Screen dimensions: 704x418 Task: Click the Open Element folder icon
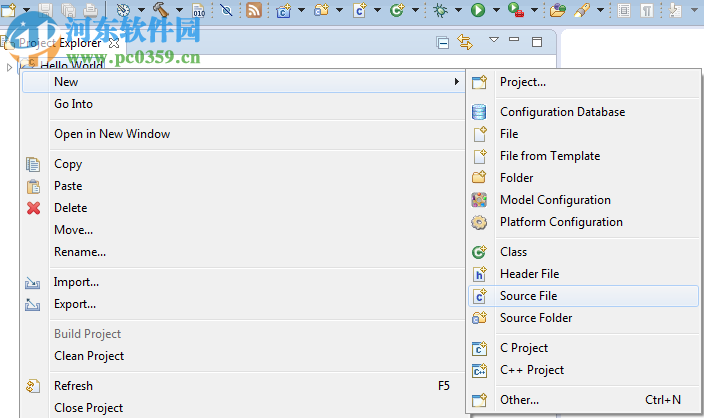click(x=557, y=9)
